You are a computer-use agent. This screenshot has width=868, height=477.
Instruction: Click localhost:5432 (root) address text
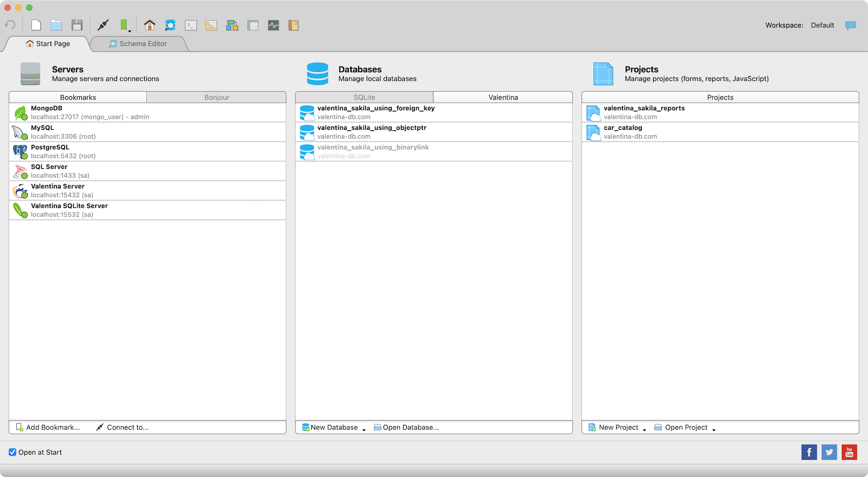[x=63, y=156]
